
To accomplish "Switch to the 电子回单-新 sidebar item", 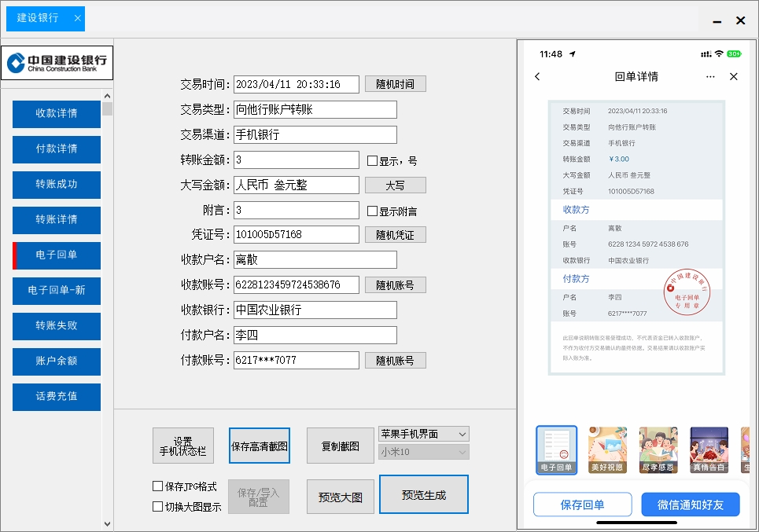I will click(x=55, y=291).
